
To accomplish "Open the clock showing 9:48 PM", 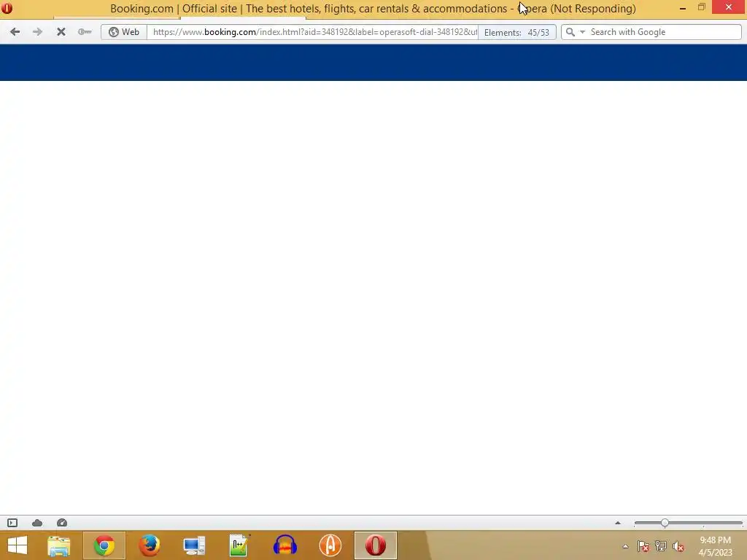I will (715, 546).
